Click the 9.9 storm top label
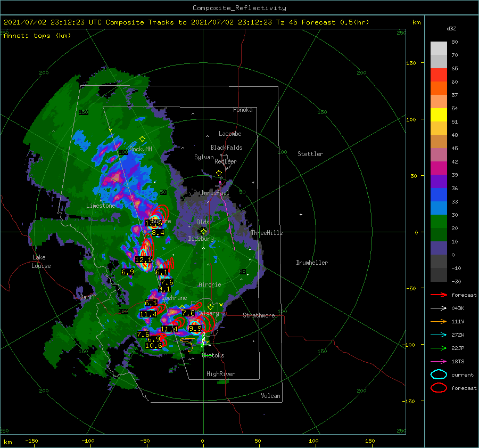Screen dimensions: 479x448 [195, 329]
